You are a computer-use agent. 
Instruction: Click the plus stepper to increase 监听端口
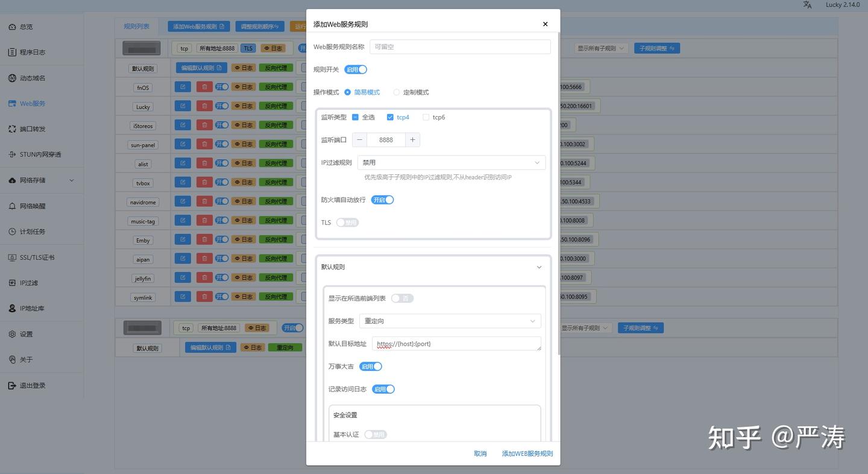click(x=412, y=139)
